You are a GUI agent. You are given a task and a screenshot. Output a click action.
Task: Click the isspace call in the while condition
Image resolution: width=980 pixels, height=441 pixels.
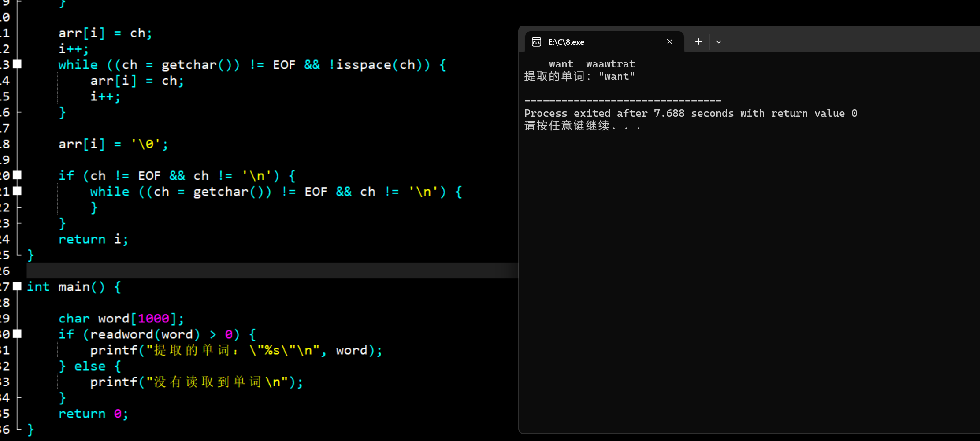(x=364, y=65)
